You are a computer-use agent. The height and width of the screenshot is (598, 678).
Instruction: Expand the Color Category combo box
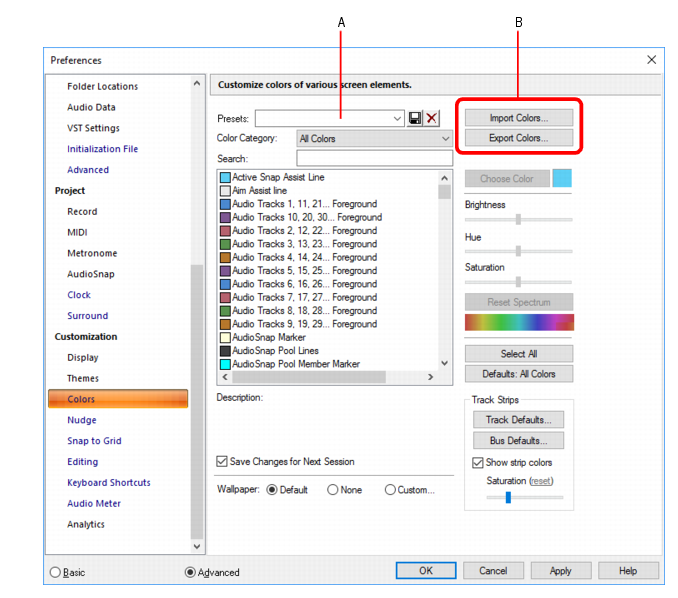pos(374,139)
